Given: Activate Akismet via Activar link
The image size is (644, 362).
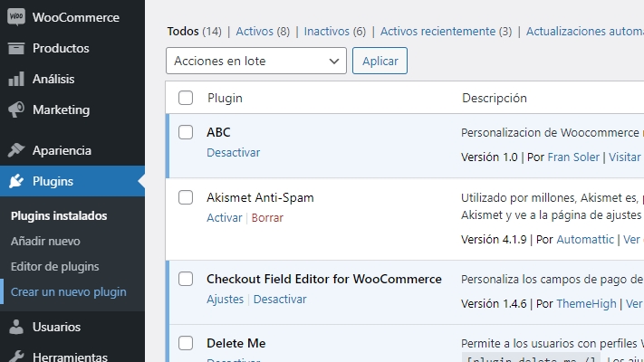Looking at the screenshot, I should (225, 218).
